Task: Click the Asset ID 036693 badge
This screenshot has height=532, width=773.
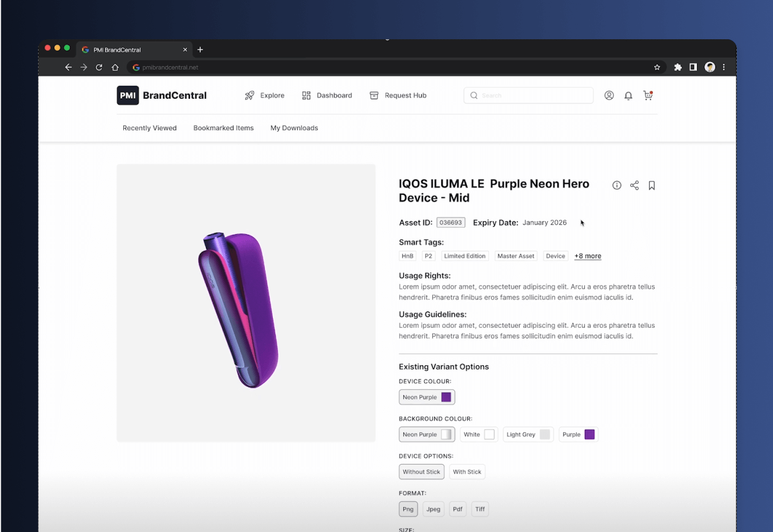Action: (451, 222)
